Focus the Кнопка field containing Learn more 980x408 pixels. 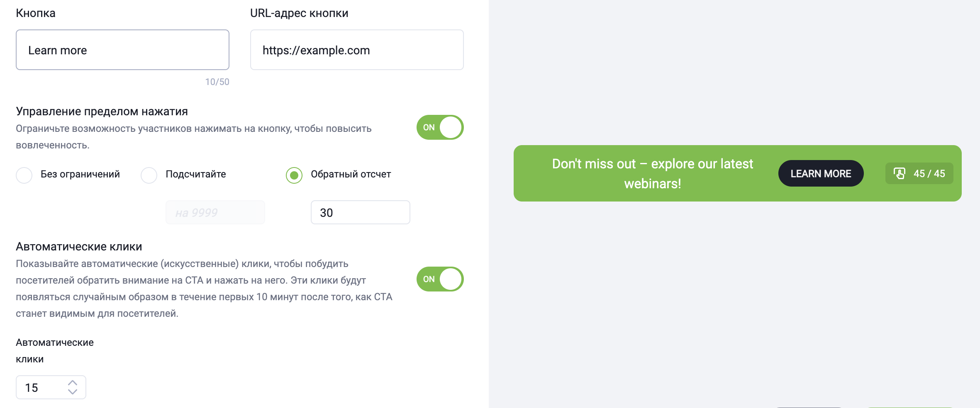(122, 50)
